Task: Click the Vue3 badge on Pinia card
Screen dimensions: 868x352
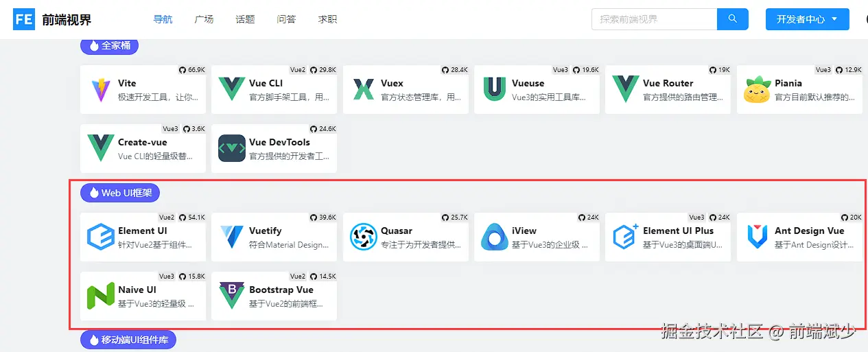Action: coord(823,70)
